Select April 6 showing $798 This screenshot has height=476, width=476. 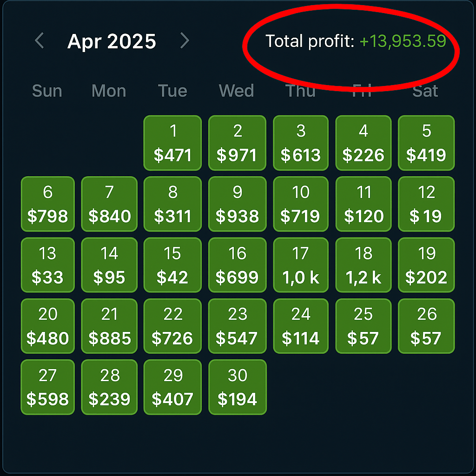47,204
